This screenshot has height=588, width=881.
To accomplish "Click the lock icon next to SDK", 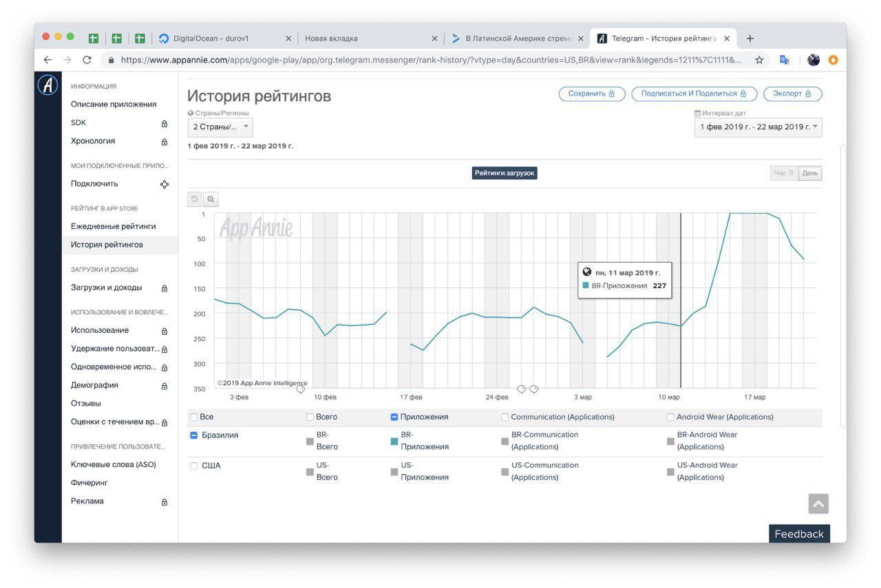I will [x=164, y=124].
